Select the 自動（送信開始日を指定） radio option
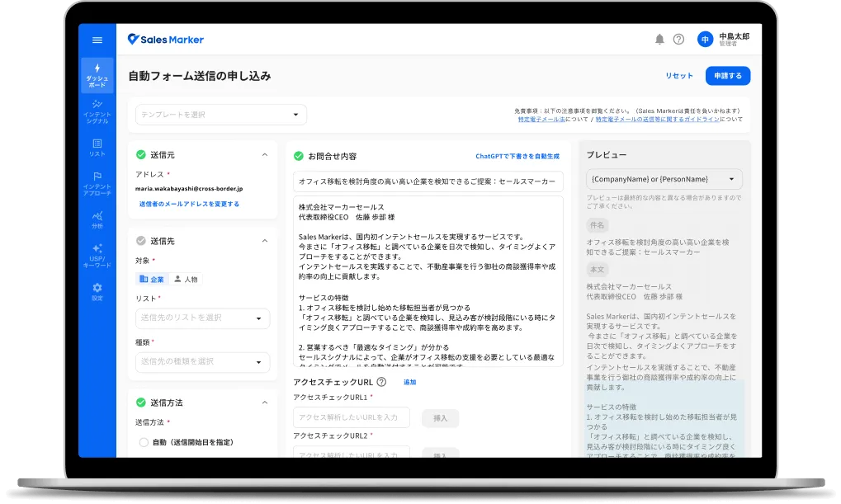The image size is (841, 504). 144,442
